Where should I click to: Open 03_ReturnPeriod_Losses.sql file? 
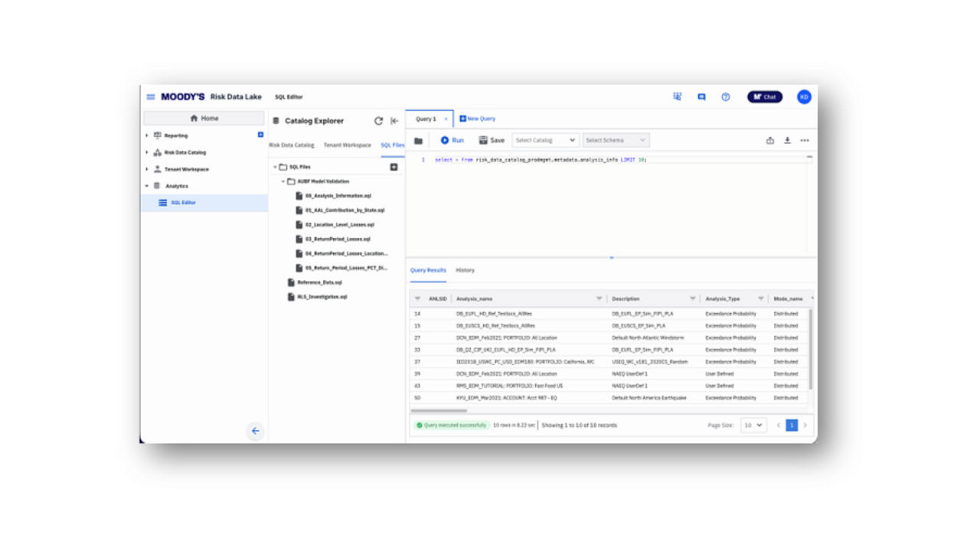pyautogui.click(x=338, y=240)
